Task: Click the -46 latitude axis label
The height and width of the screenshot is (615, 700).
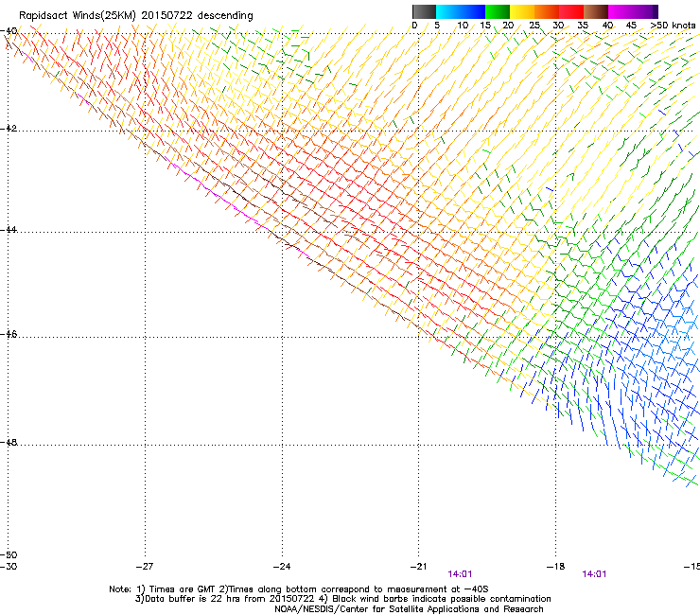Action: [9, 335]
